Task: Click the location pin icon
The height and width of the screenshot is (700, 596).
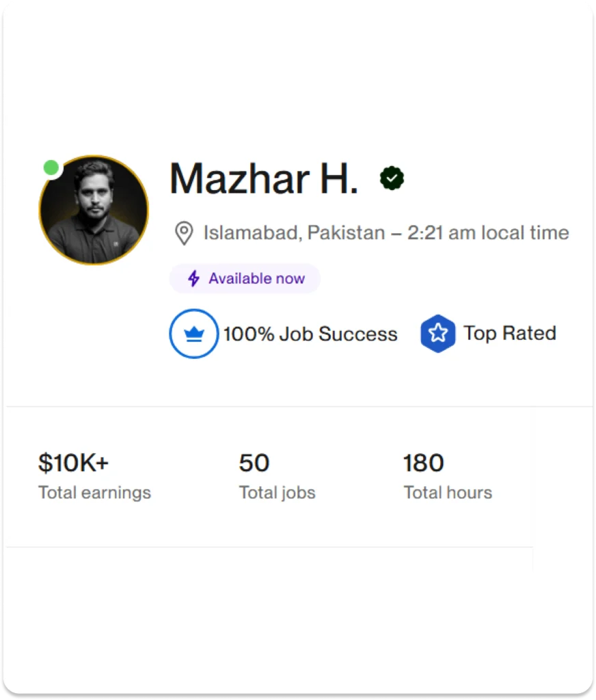Action: pos(183,233)
